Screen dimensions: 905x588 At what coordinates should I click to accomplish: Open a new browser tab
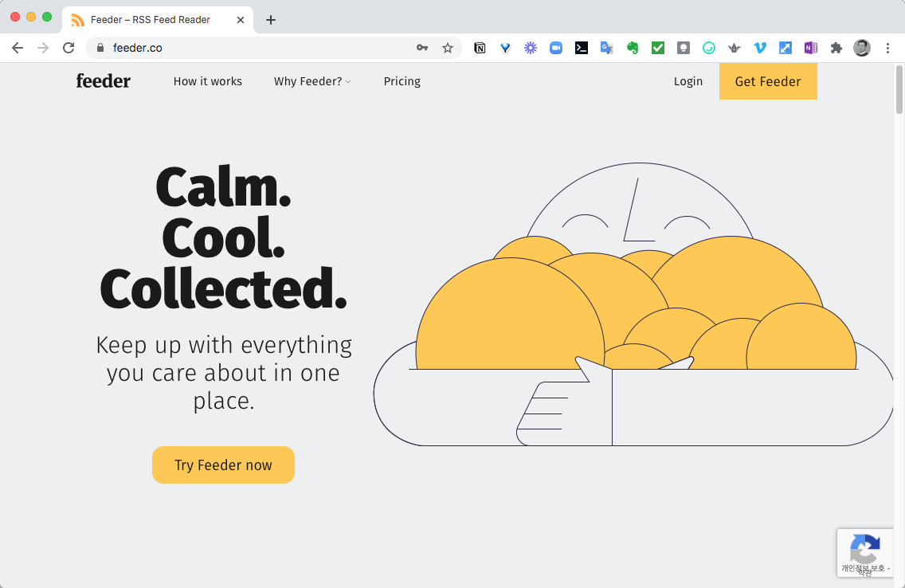coord(271,20)
